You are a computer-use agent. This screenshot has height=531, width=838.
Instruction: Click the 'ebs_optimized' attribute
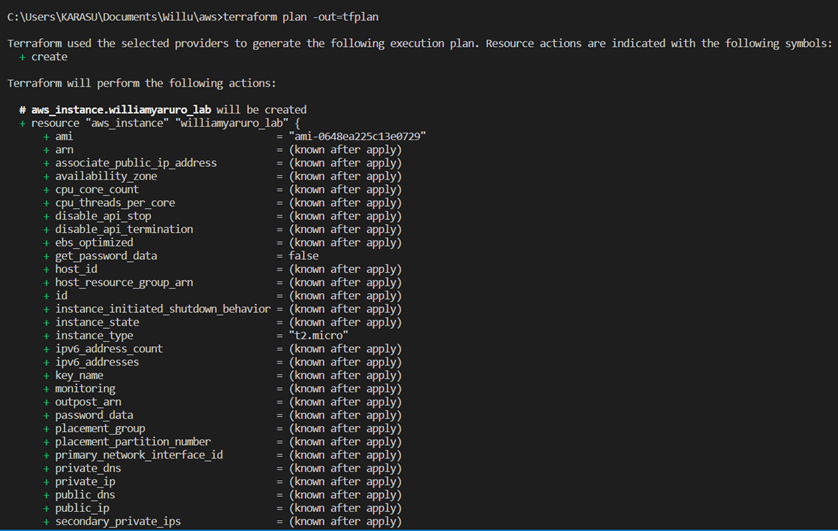[x=94, y=243]
